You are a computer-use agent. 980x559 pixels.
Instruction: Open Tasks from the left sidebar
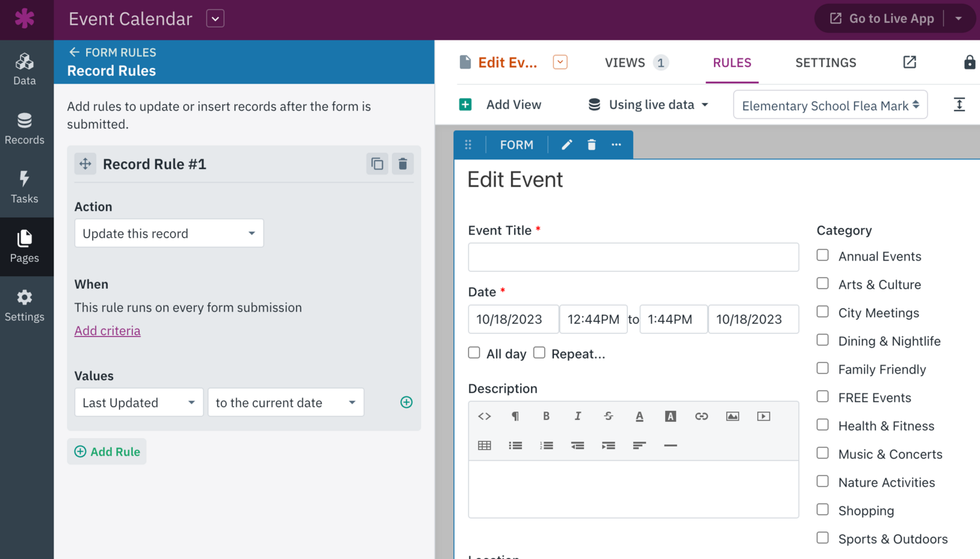click(25, 187)
